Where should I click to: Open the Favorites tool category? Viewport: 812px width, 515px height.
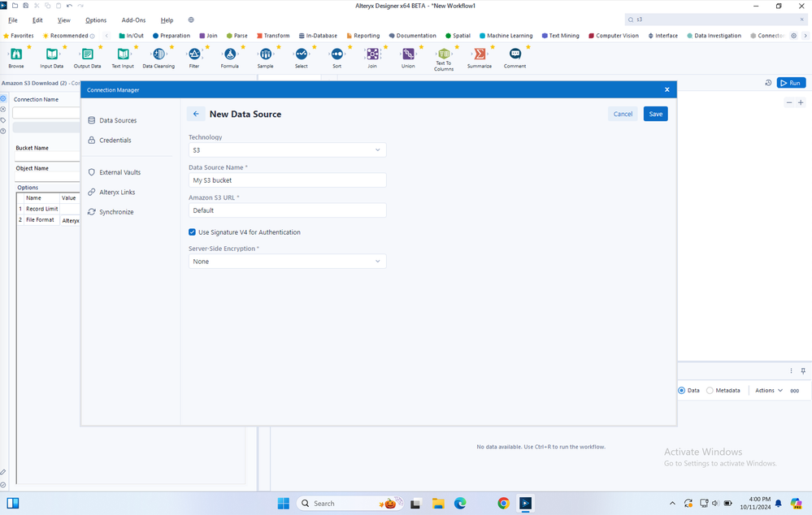pos(19,36)
